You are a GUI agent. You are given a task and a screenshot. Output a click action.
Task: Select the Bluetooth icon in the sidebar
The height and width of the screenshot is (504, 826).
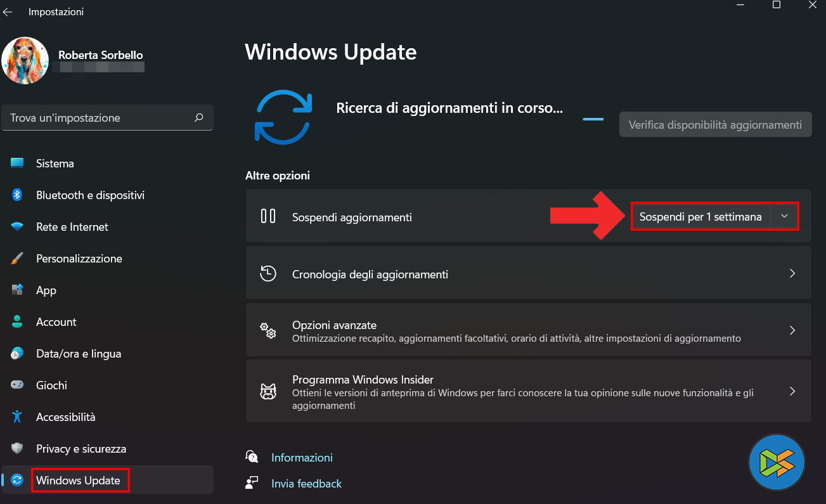point(17,195)
